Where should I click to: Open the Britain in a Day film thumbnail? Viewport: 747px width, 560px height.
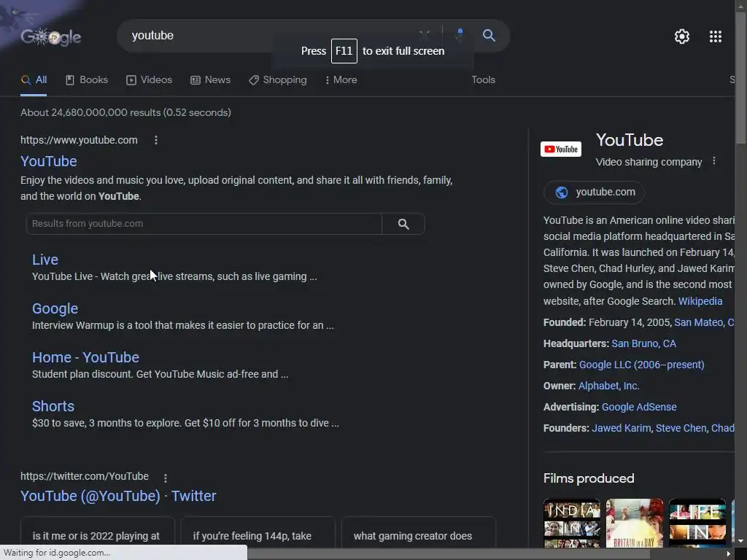635,523
